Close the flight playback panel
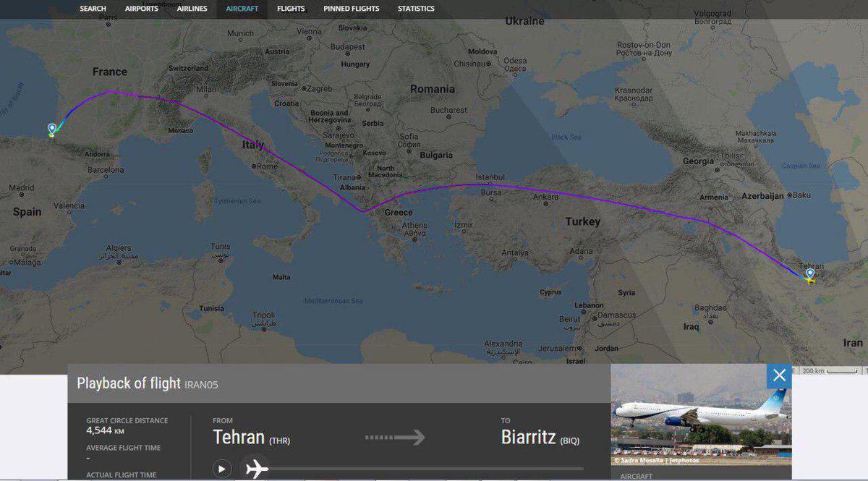Screen dimensions: 868x481 779,375
